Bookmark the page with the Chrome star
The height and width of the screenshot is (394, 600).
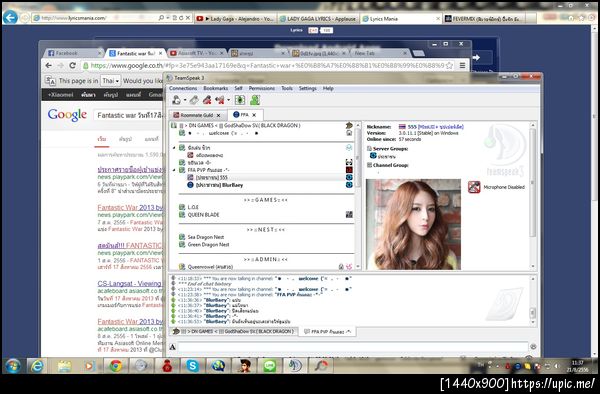[450, 66]
